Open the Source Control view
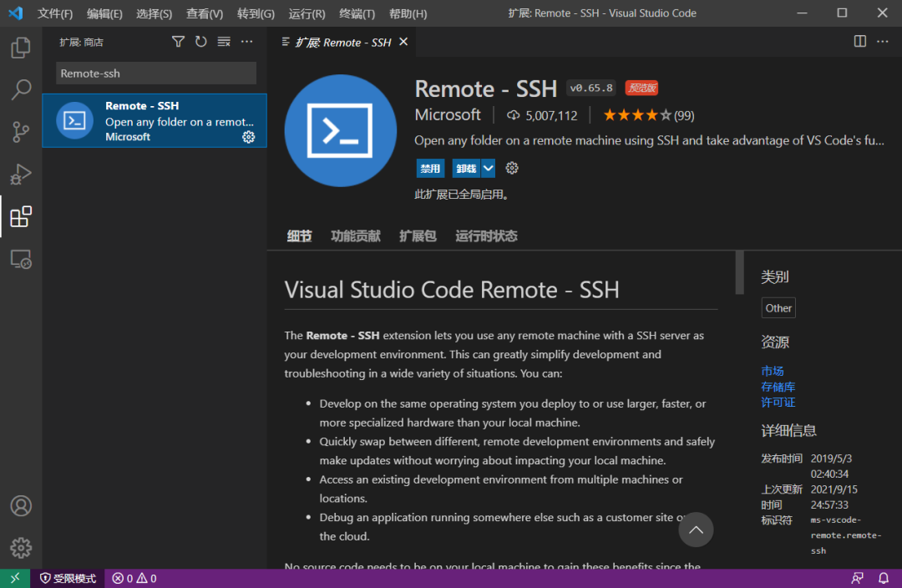Screen dimensions: 902x588 tap(21, 132)
